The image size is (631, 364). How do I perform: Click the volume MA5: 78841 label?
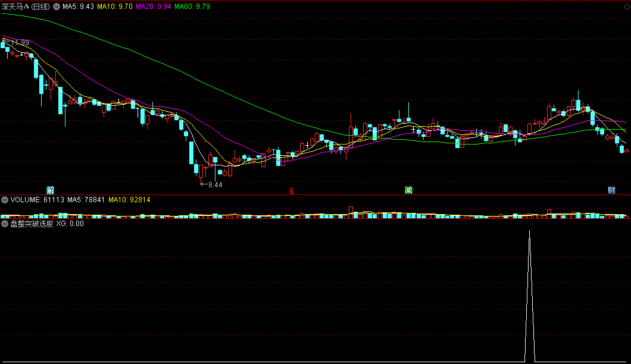[86, 199]
